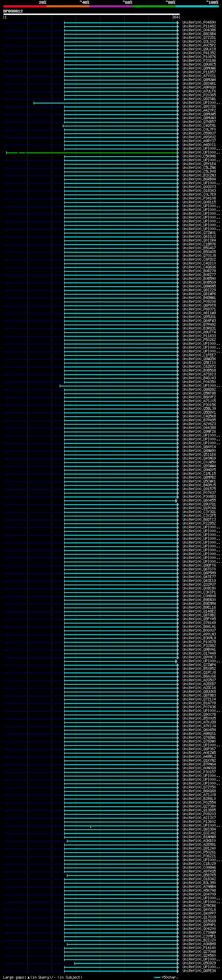Select hit label UniRef100_Q6IQJ2

[199, 237]
